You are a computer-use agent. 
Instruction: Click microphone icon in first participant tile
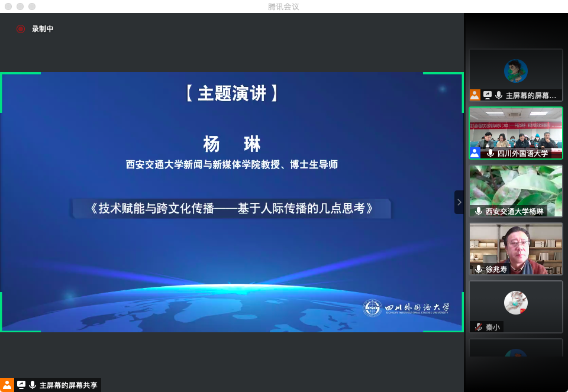point(499,95)
